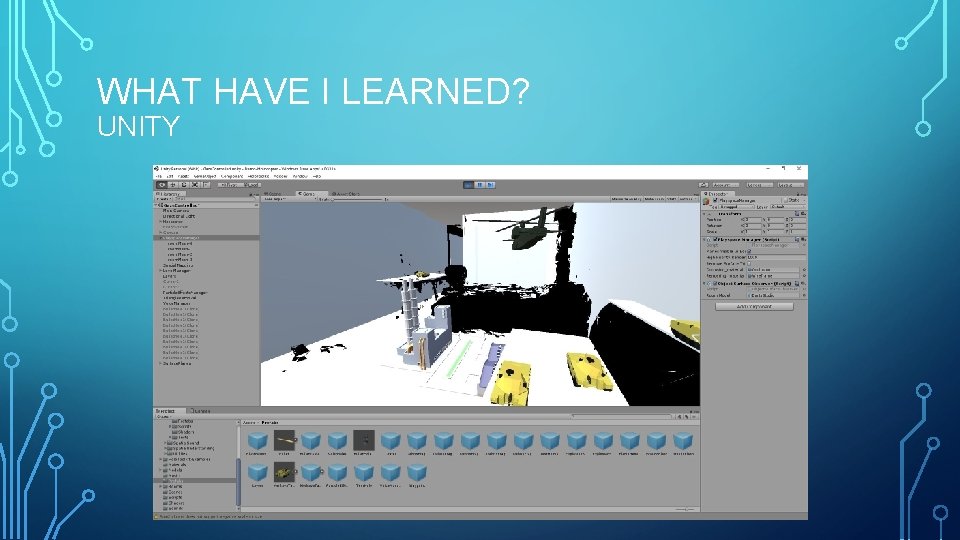This screenshot has height=540, width=960.
Task: Switch to the Scene tab
Action: pyautogui.click(x=272, y=193)
